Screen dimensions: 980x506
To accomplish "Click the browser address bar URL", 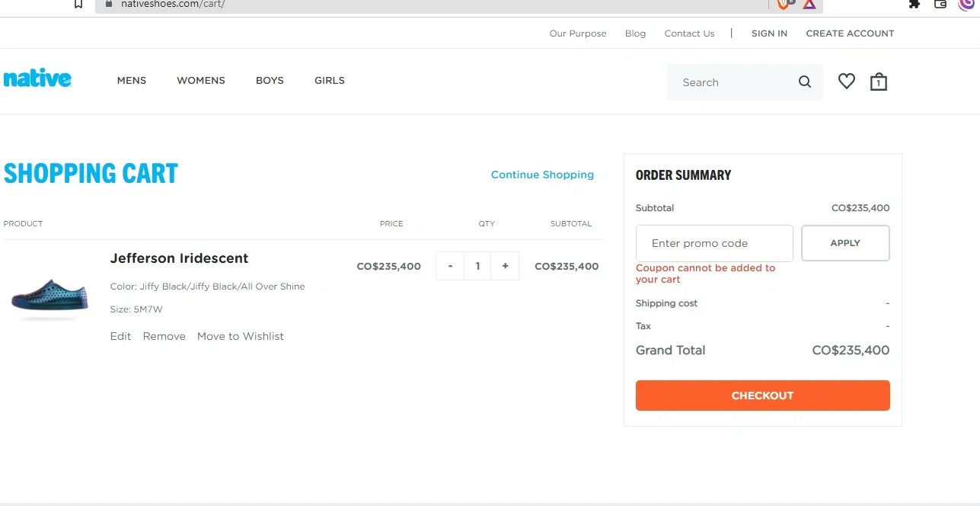I will 173,4.
